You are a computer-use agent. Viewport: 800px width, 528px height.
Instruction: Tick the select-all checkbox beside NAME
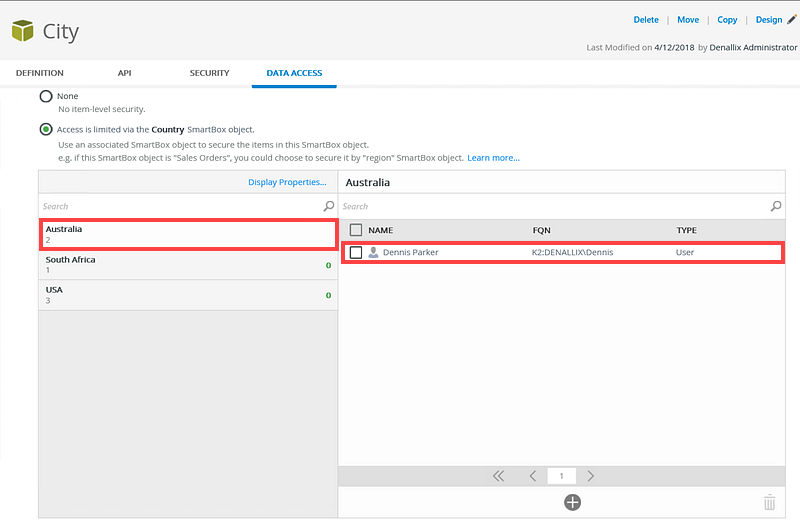[356, 230]
